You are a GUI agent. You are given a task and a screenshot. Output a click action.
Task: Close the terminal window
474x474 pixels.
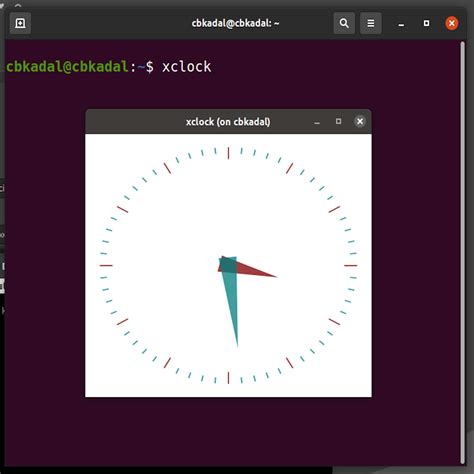click(452, 23)
